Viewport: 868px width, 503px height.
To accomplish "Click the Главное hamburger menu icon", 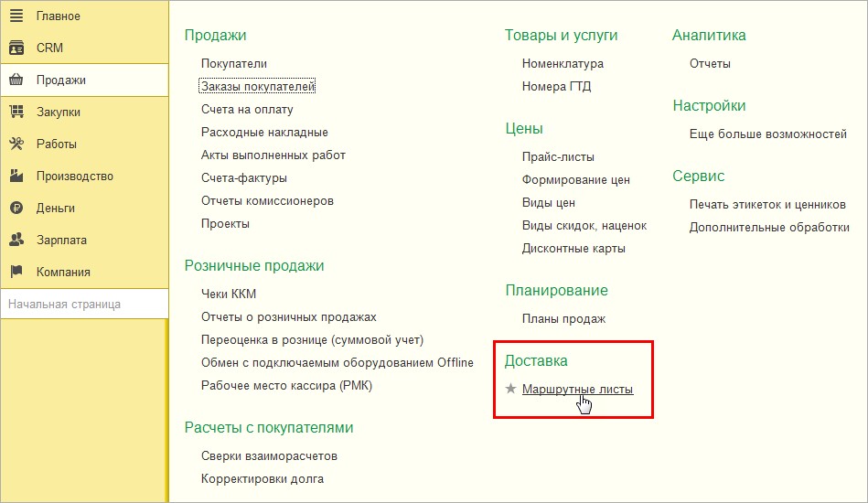I will coord(16,16).
